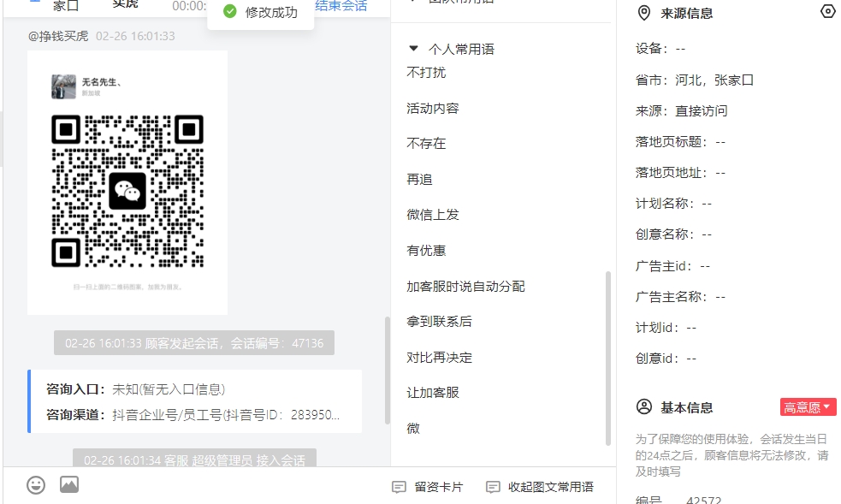Click the 设备 field in 来源信息
Screen dimensions: 841x504
[660, 48]
